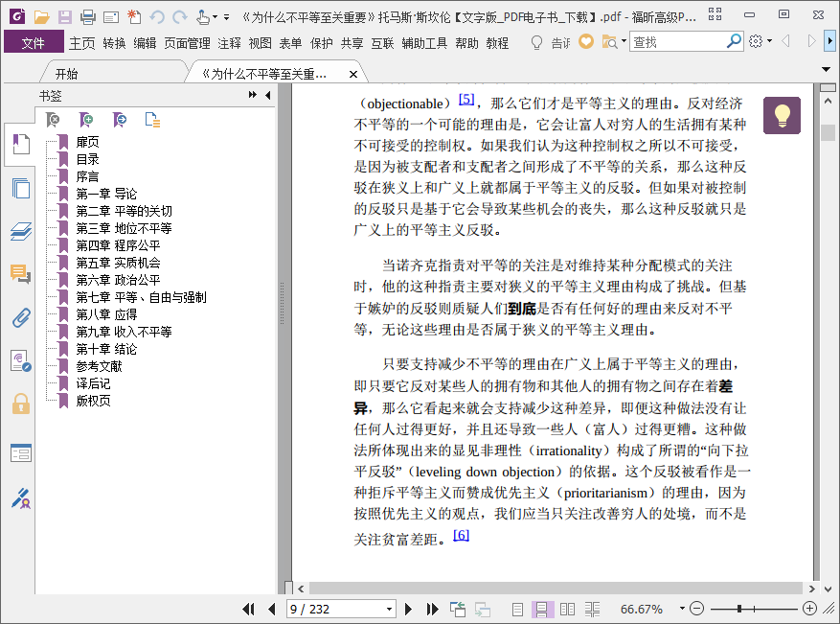Screen dimensions: 840x624
Task: Click the zoom out minus button
Action: point(696,609)
